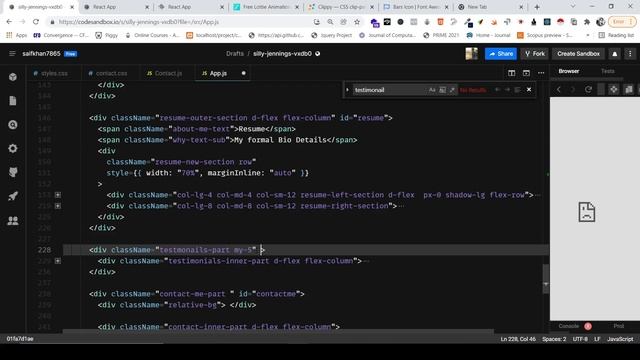Toggle Find in Selection in find widget

tap(518, 90)
